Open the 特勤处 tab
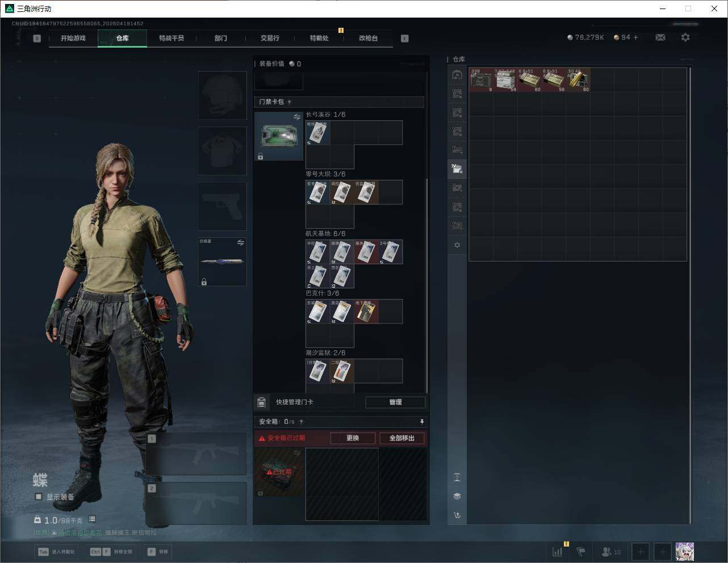 point(319,38)
